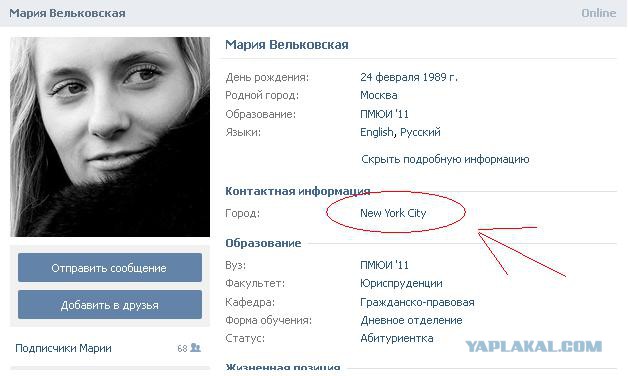Click the English language link
This screenshot has height=376, width=628.
click(x=377, y=132)
